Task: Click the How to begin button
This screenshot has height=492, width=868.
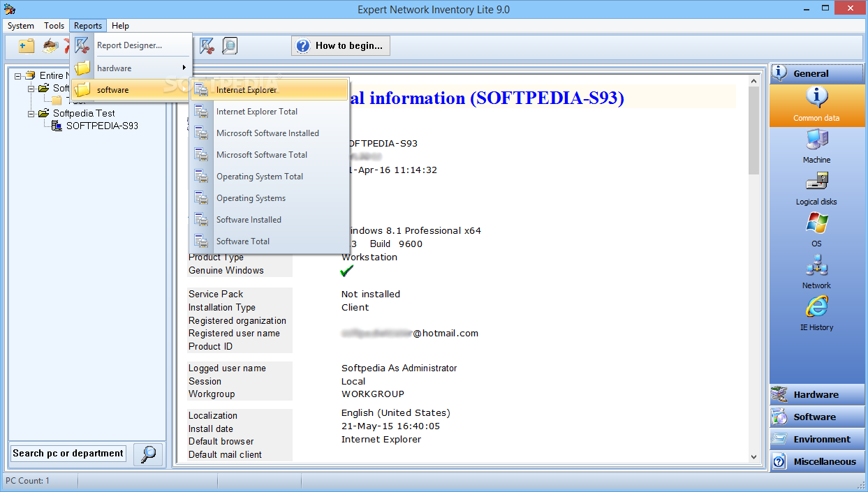Action: [341, 46]
